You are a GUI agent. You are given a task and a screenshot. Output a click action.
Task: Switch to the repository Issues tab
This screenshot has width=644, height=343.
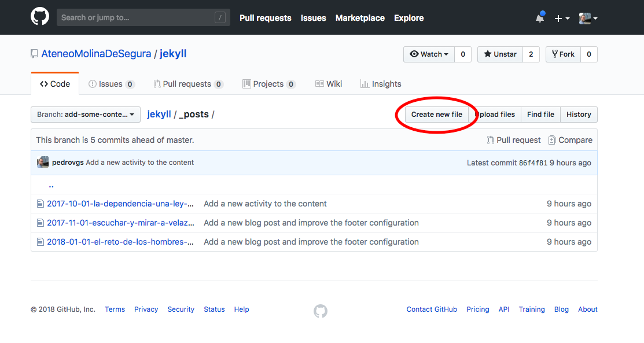[111, 84]
